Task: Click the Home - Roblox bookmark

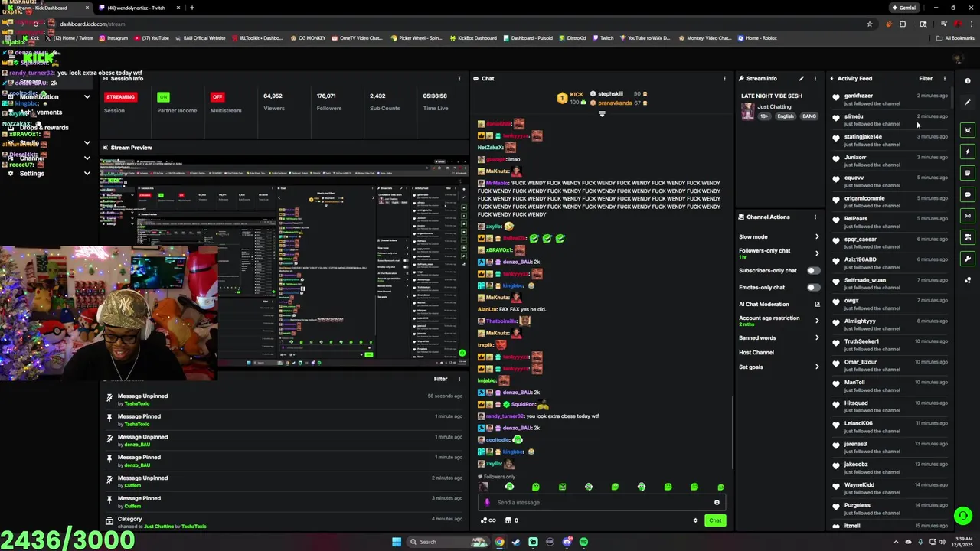Action: (x=757, y=38)
